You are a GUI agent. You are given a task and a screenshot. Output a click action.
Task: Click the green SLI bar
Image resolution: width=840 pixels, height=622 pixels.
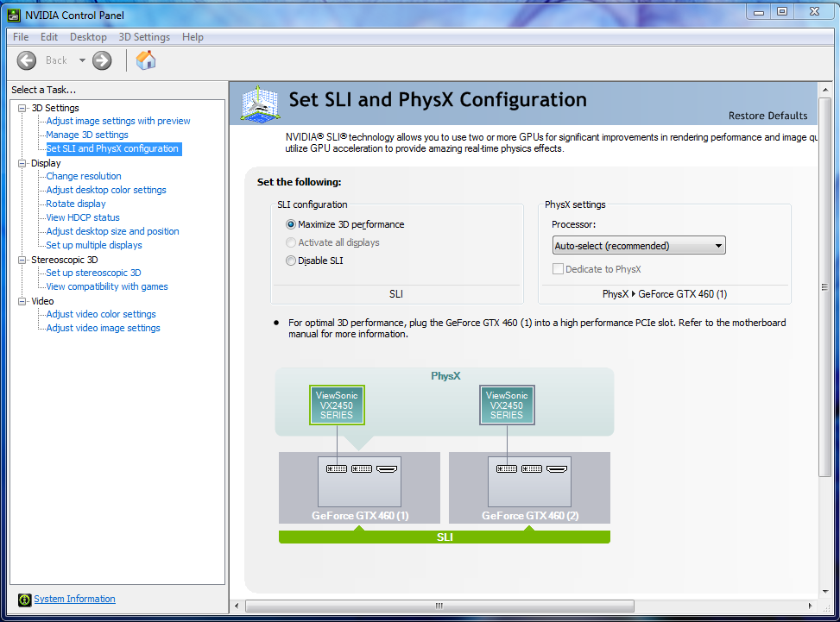(445, 537)
